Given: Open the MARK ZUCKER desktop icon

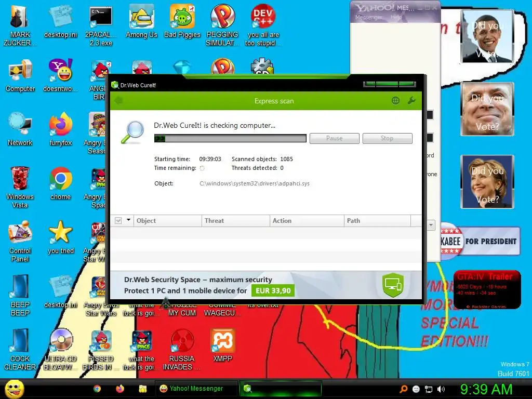Looking at the screenshot, I should coord(20,26).
